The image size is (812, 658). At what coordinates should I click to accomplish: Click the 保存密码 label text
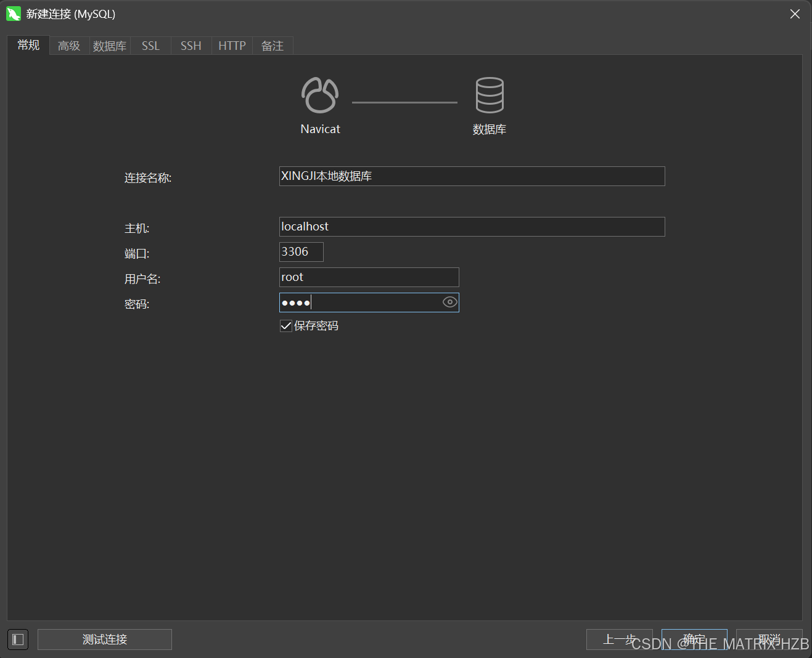316,326
